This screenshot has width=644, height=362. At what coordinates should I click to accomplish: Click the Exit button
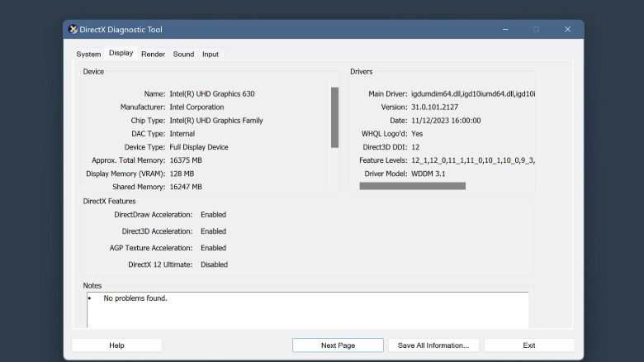coord(529,345)
